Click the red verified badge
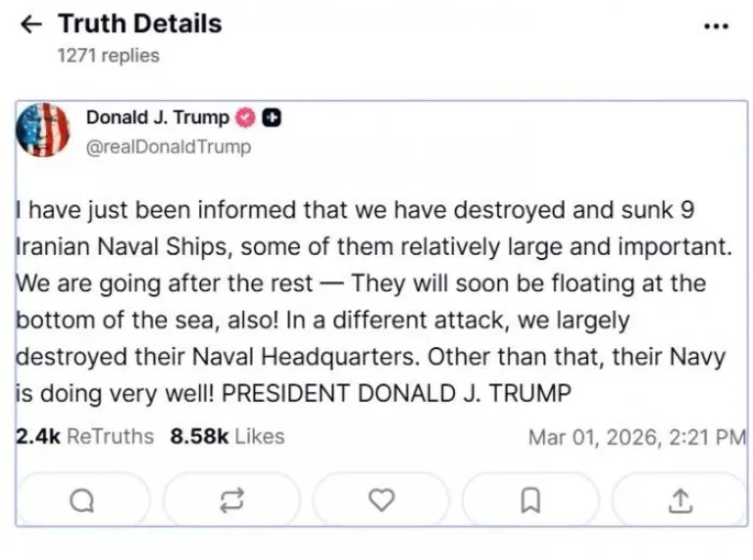The height and width of the screenshot is (560, 753). (x=246, y=119)
